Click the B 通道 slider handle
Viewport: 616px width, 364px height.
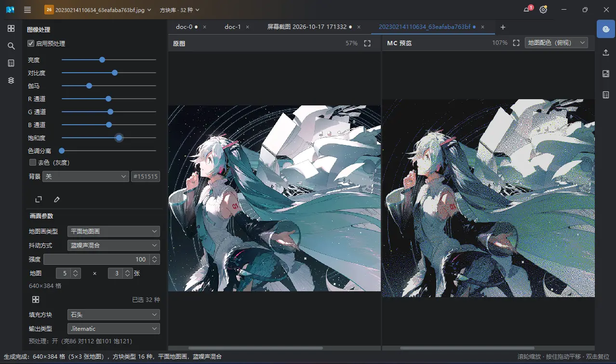(x=109, y=125)
